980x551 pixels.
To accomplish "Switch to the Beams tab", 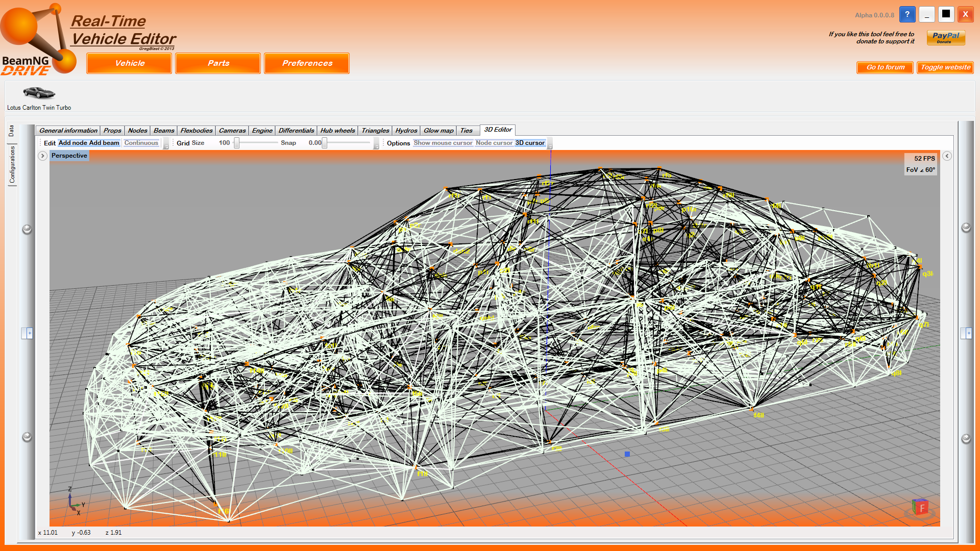I will (163, 131).
